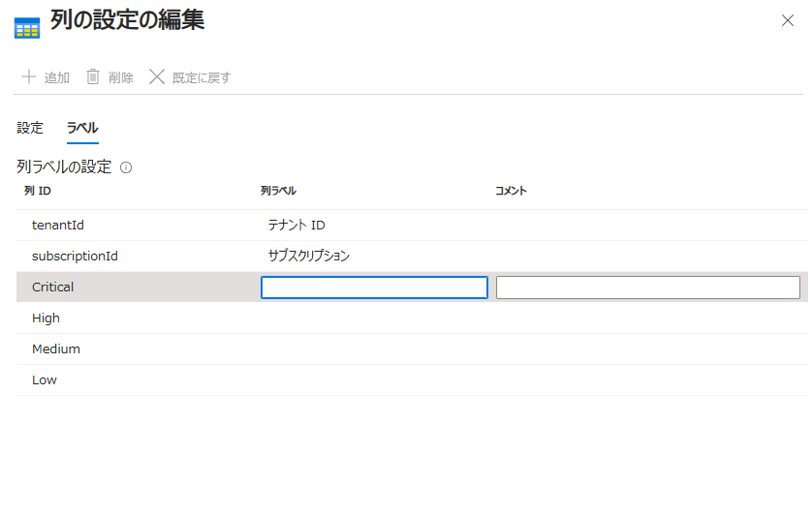Focus the コメント input for Critical

[648, 288]
